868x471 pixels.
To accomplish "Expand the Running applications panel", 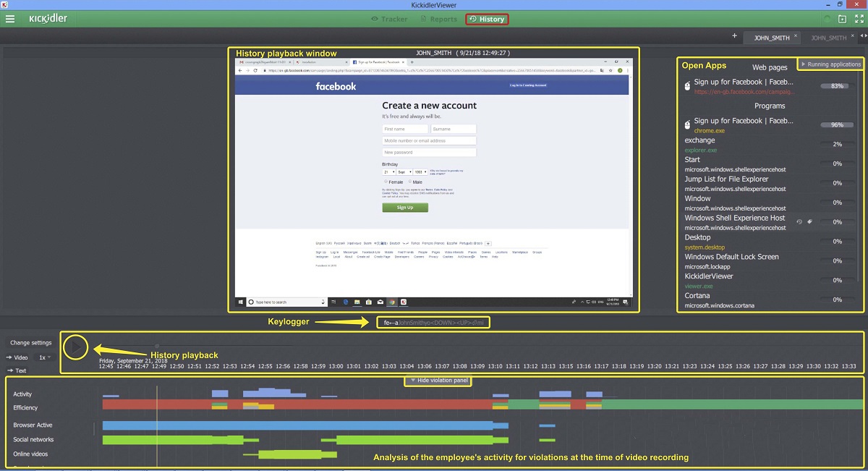I will pyautogui.click(x=830, y=64).
